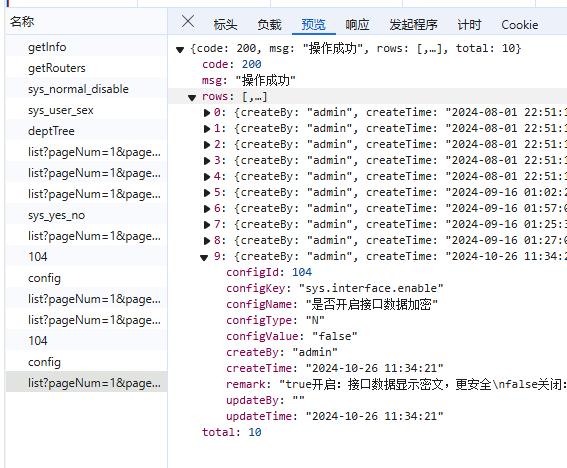Click configName "是否开启接口数据加密" line
Viewport: 567px width, 468px height.
(x=332, y=304)
